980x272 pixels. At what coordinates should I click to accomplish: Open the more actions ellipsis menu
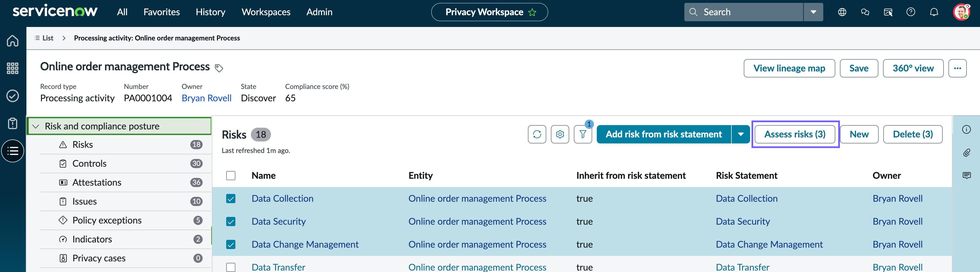(x=957, y=68)
